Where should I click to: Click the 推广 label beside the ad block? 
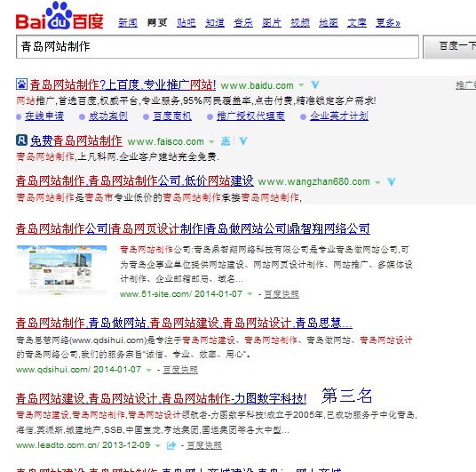pos(465,85)
